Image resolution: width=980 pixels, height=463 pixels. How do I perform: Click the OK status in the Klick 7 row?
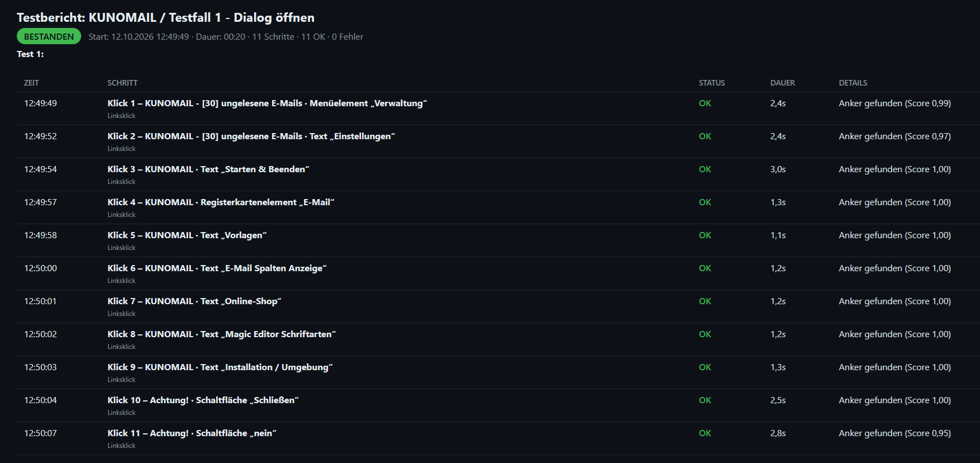tap(705, 301)
